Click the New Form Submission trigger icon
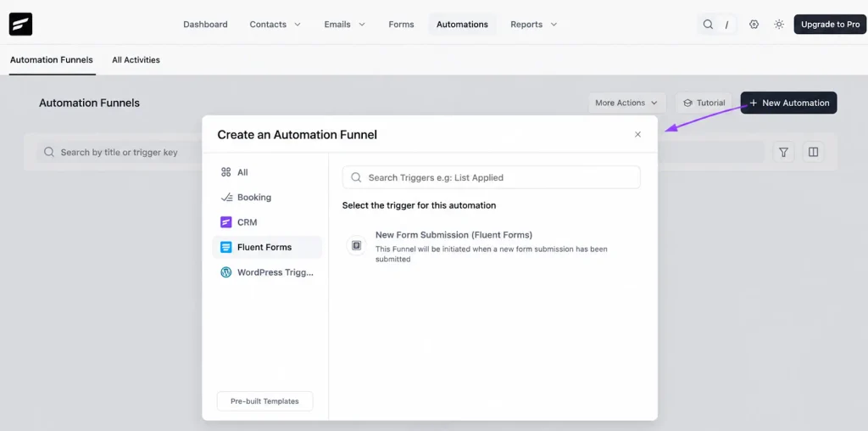 357,245
